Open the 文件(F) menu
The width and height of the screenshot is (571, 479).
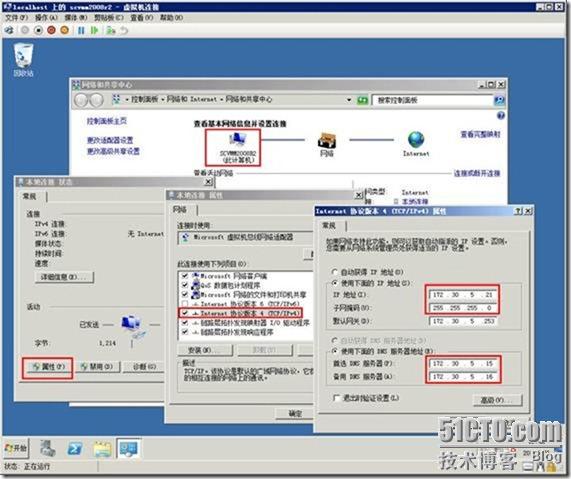[16, 18]
